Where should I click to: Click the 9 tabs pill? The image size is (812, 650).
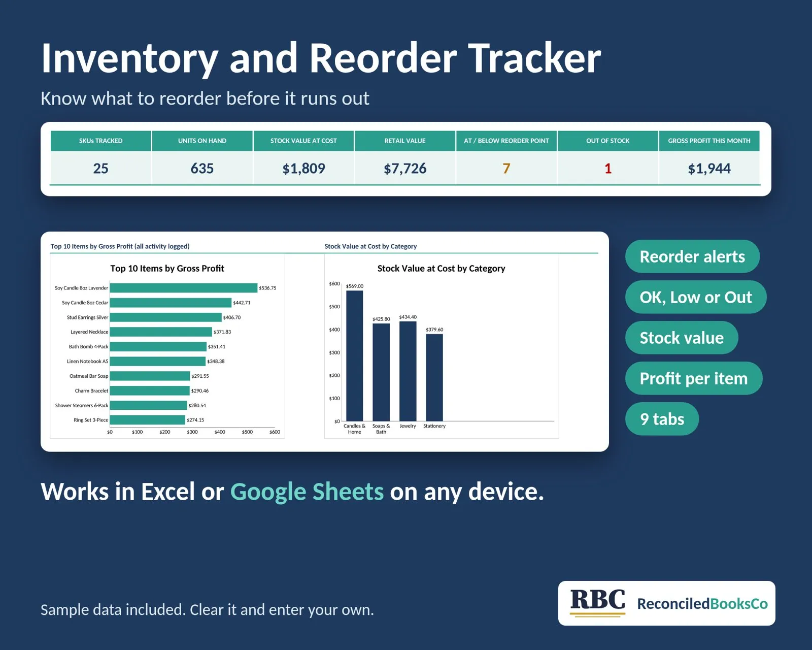point(662,419)
